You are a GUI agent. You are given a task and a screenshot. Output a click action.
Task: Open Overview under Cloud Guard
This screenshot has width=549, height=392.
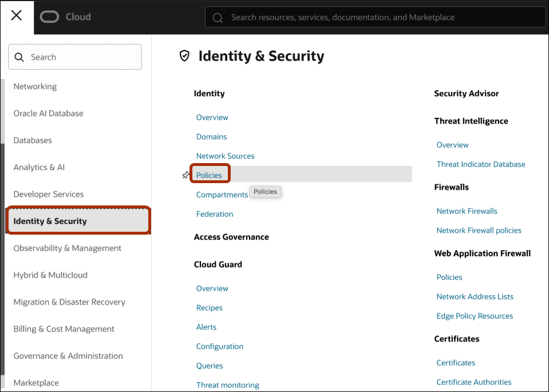coord(212,288)
